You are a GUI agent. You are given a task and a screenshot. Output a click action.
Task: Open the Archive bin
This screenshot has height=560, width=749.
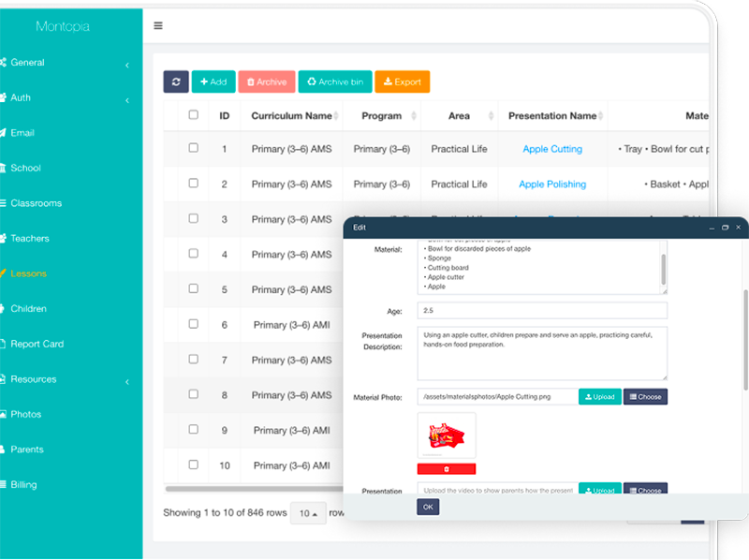(x=334, y=82)
